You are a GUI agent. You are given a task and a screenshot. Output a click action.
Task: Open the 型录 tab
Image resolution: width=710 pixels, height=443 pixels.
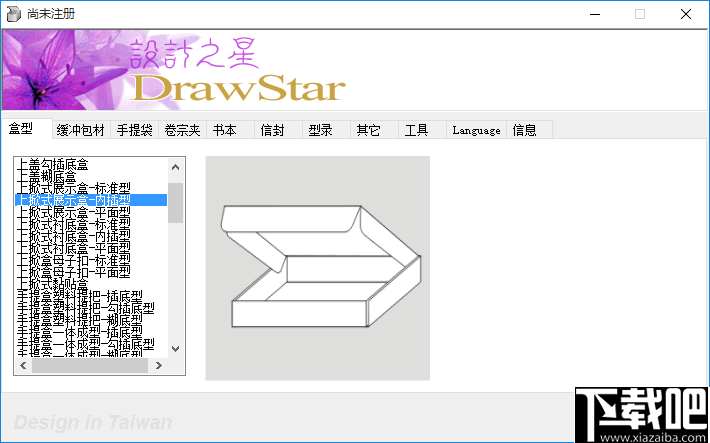pyautogui.click(x=326, y=130)
